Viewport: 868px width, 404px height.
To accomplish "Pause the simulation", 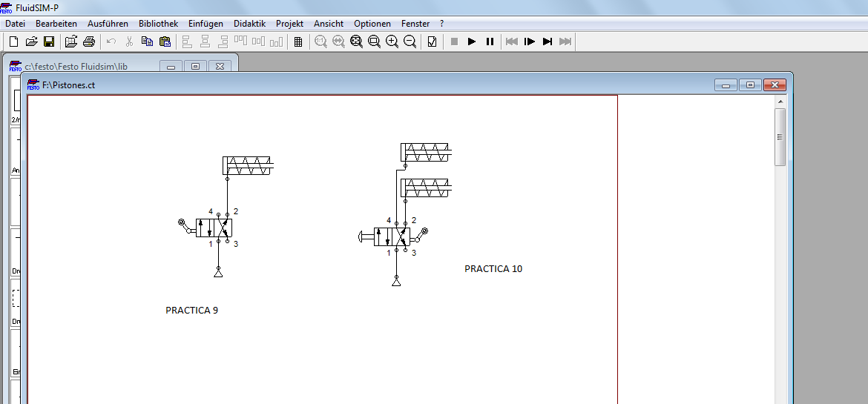I will pyautogui.click(x=490, y=42).
